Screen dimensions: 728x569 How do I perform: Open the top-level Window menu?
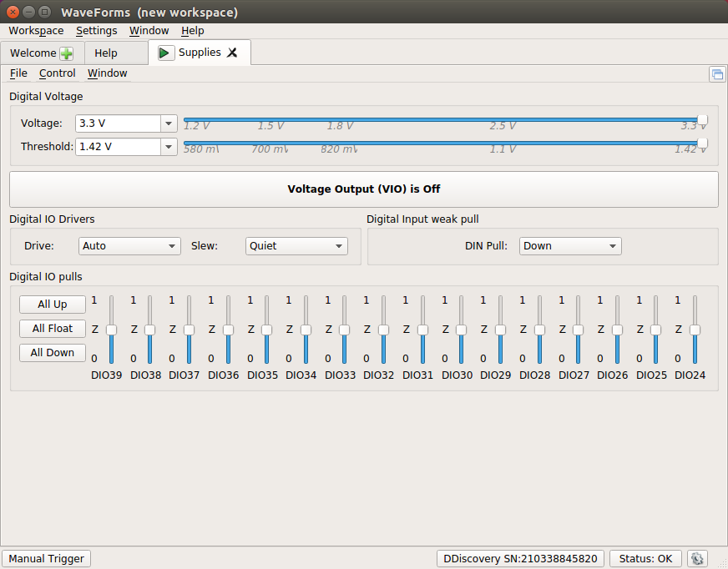tap(149, 31)
